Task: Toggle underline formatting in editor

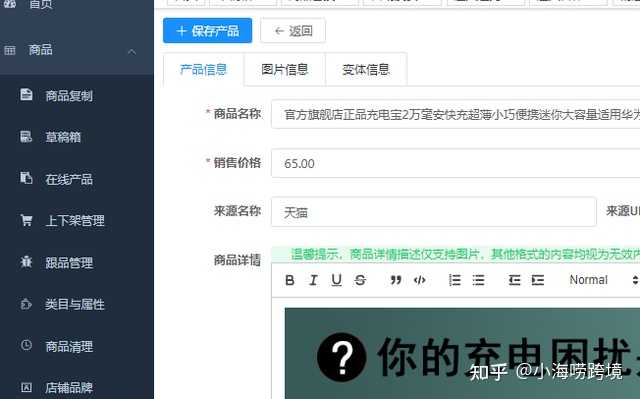Action: pyautogui.click(x=336, y=280)
